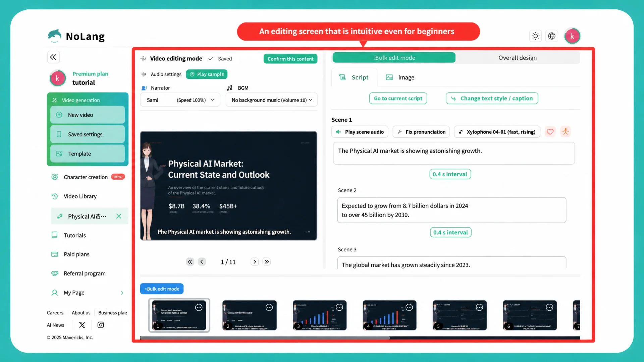Open BGM background music dropdown

click(272, 100)
